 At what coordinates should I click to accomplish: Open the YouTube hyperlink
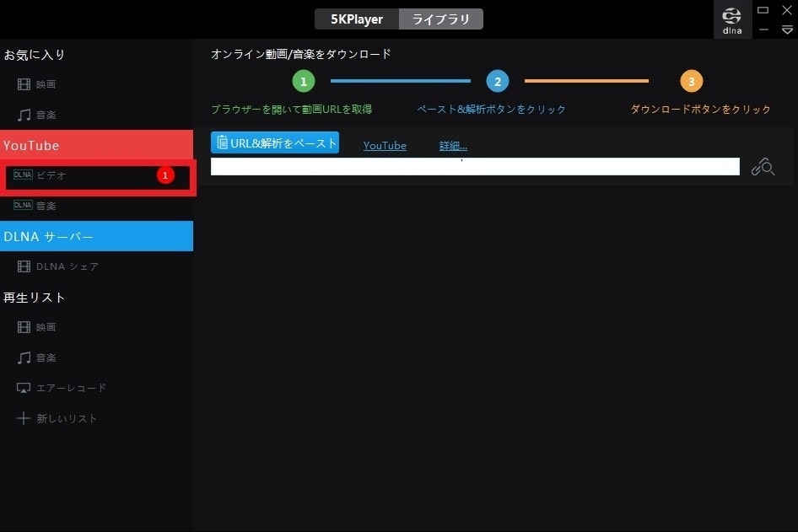pos(385,146)
